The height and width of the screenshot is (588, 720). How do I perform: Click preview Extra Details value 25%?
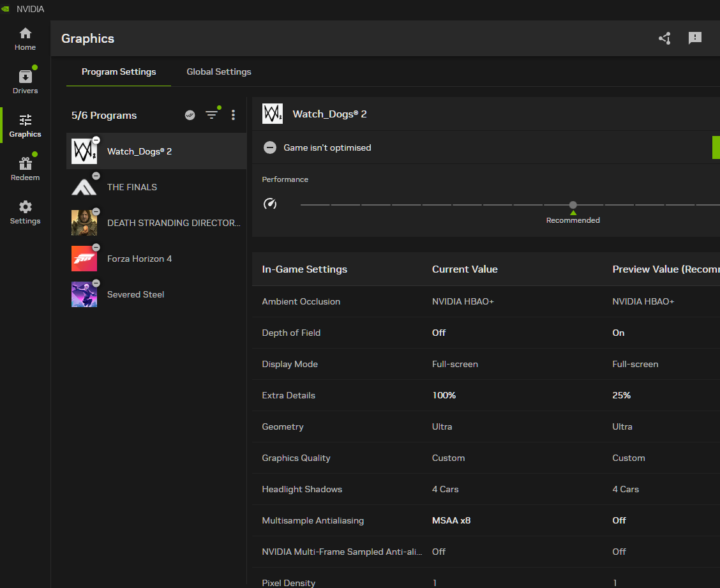tap(621, 395)
